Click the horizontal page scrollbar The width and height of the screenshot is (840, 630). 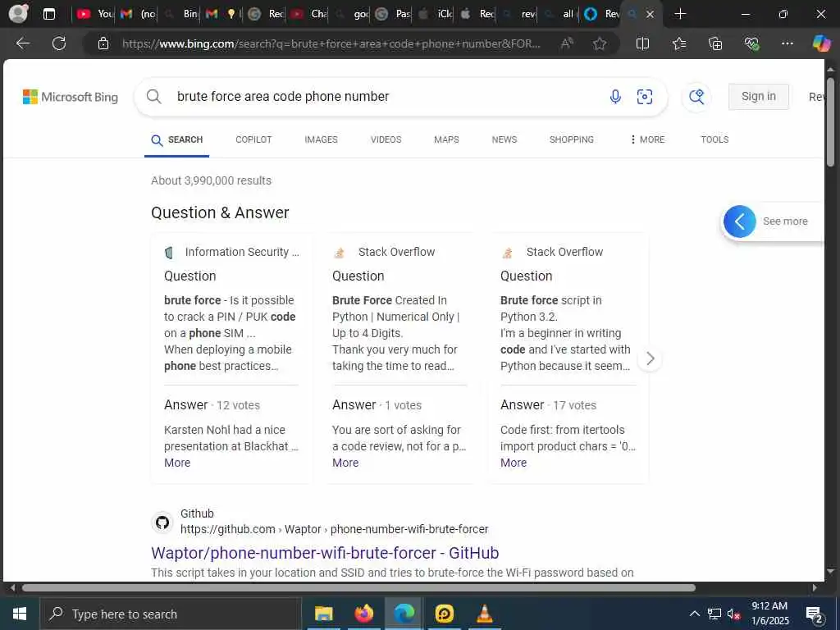pyautogui.click(x=358, y=587)
